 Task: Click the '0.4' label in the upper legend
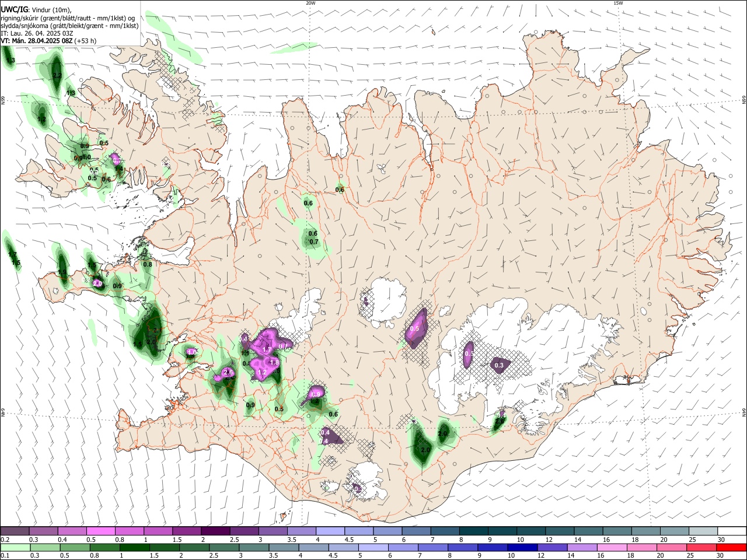click(62, 540)
